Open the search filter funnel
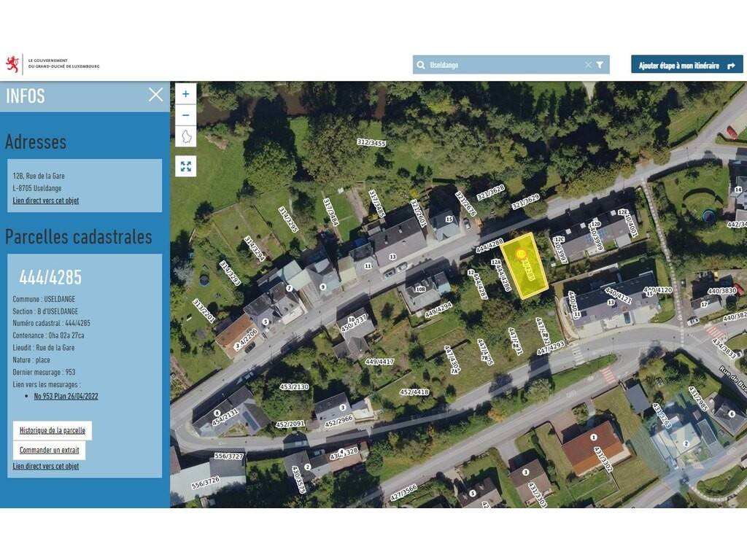The image size is (747, 560). tap(600, 65)
